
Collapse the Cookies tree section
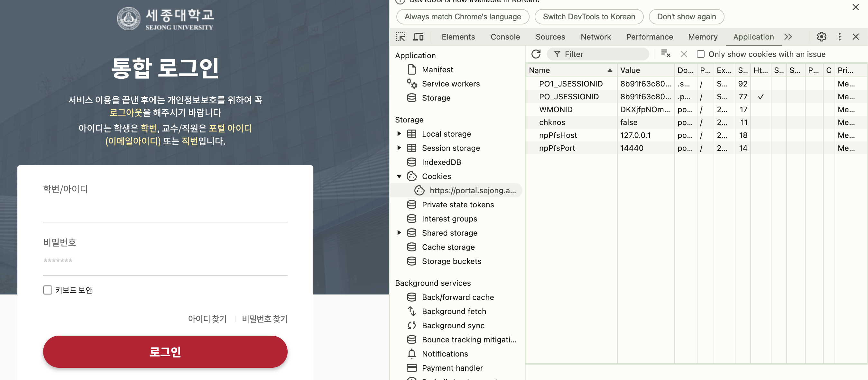(399, 176)
